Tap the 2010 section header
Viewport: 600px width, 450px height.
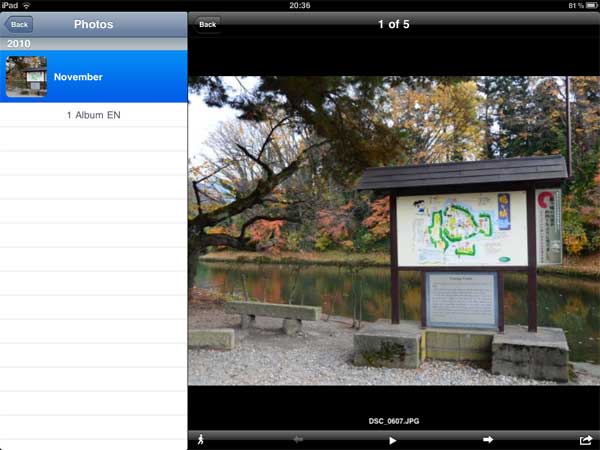coord(93,44)
